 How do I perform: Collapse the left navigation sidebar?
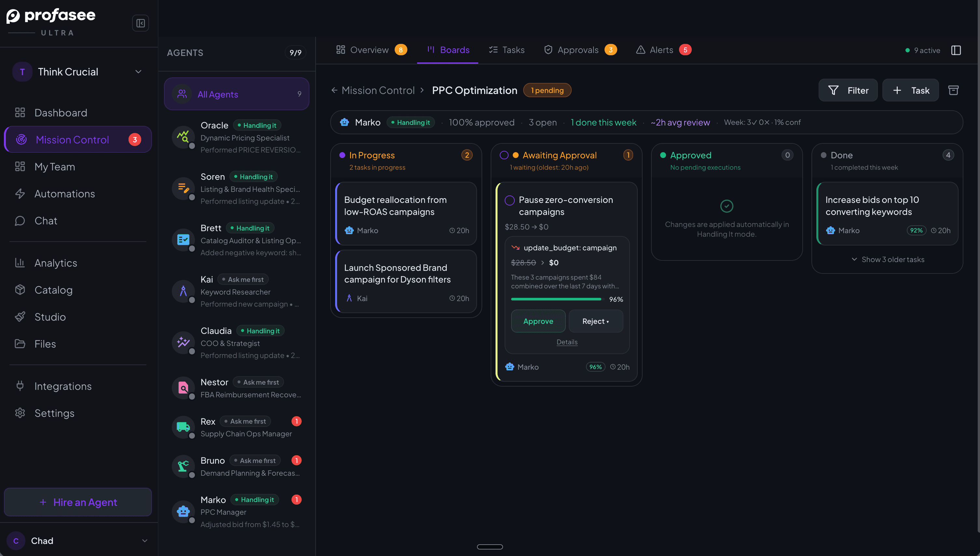(140, 23)
